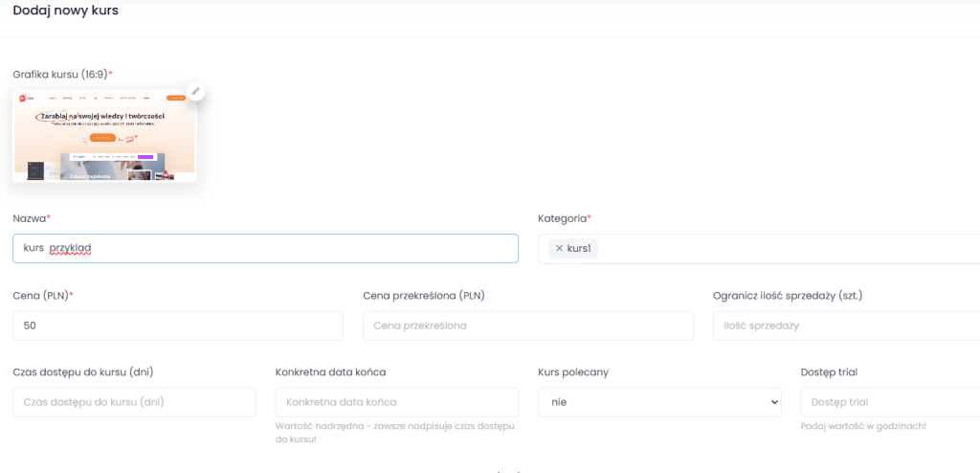This screenshot has width=980, height=473.
Task: Click the Ilość sprzedaży input box
Action: pyautogui.click(x=846, y=326)
